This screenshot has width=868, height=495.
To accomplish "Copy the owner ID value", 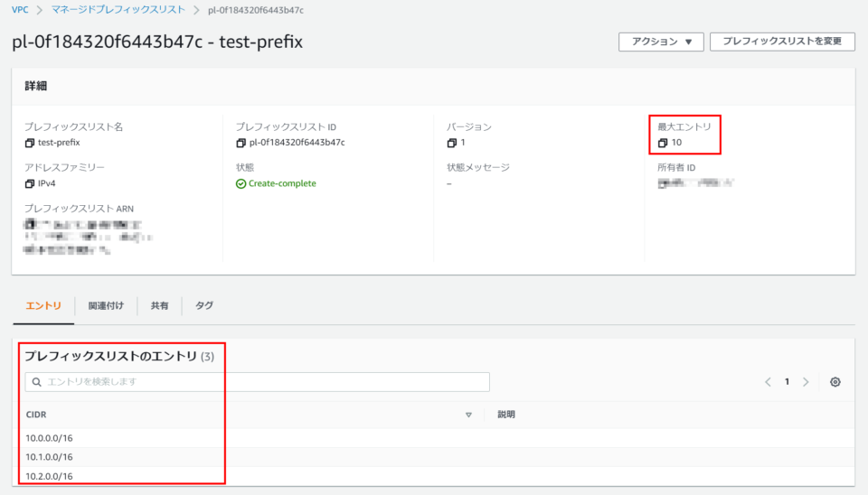I will [663, 183].
